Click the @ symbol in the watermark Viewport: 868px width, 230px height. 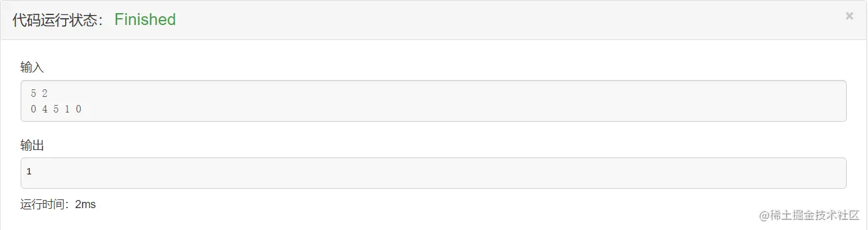(x=763, y=216)
